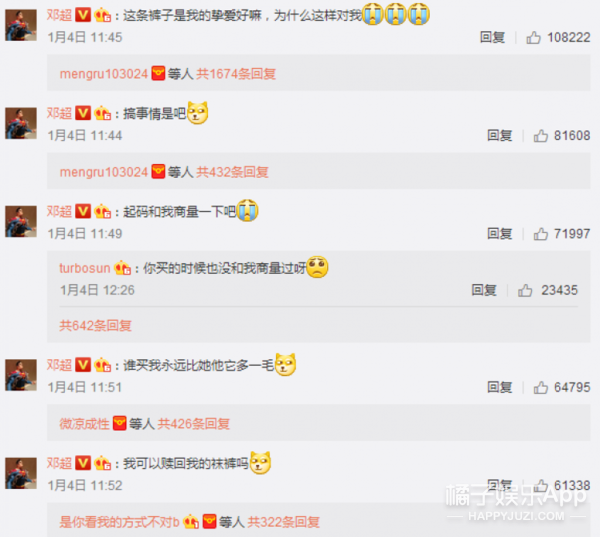The height and width of the screenshot is (537, 600).
Task: Click 邓超 avatar on the 11:51 comment
Action: pyautogui.click(x=21, y=375)
